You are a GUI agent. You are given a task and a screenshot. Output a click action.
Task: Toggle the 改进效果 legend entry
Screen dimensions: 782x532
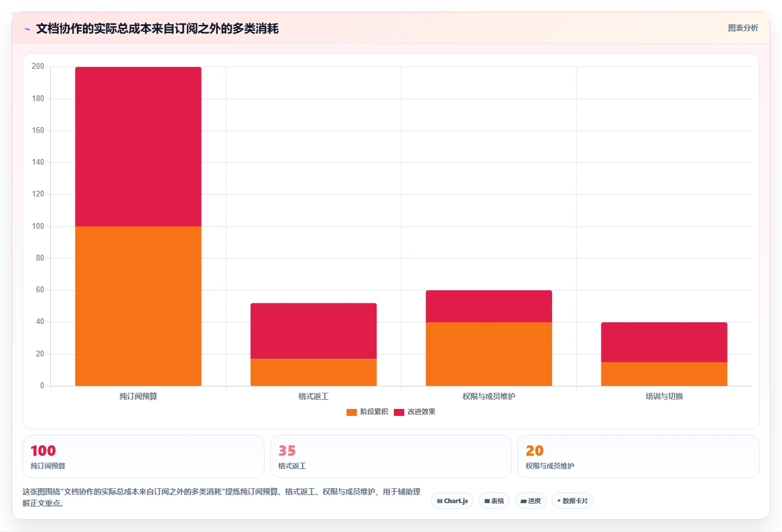pyautogui.click(x=415, y=412)
